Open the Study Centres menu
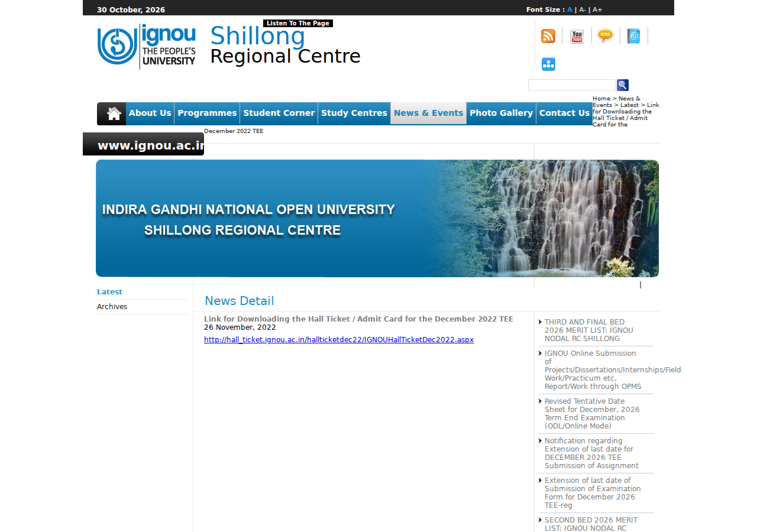757x532 pixels. 354,113
